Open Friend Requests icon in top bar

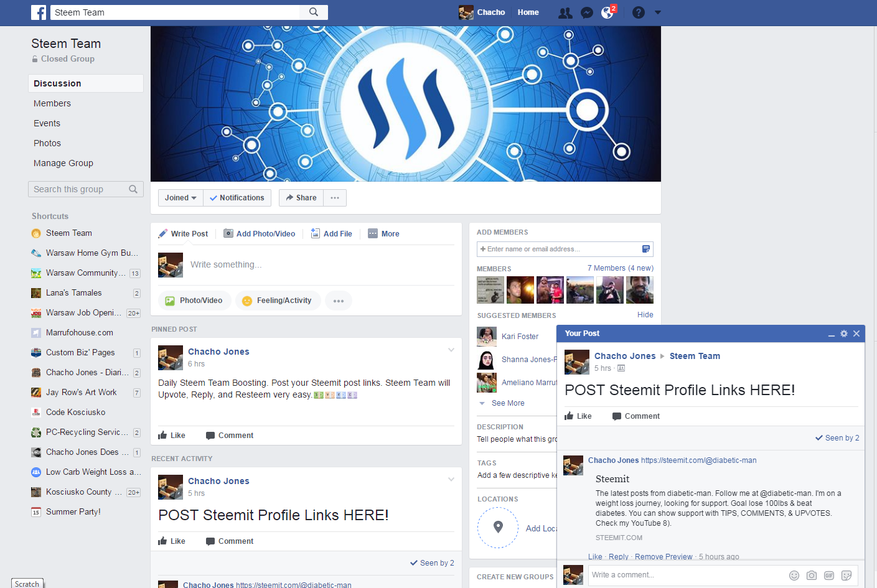coord(565,12)
